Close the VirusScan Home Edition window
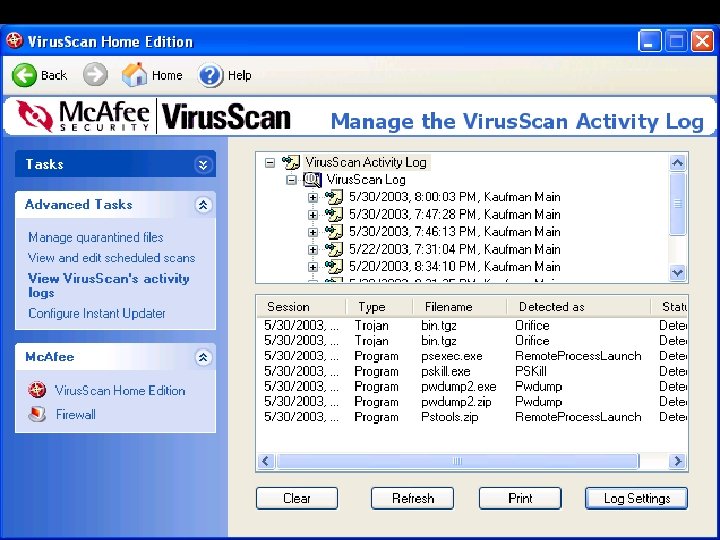This screenshot has height=540, width=720. 703,41
